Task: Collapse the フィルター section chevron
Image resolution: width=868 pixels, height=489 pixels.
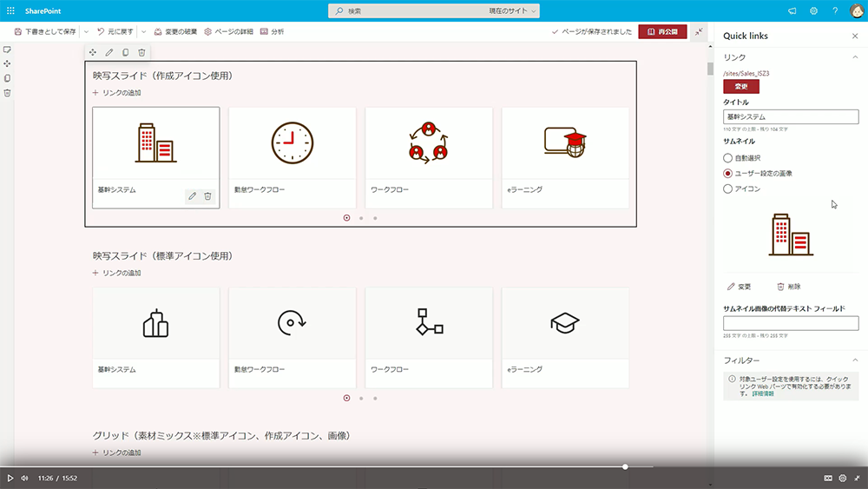Action: click(855, 360)
